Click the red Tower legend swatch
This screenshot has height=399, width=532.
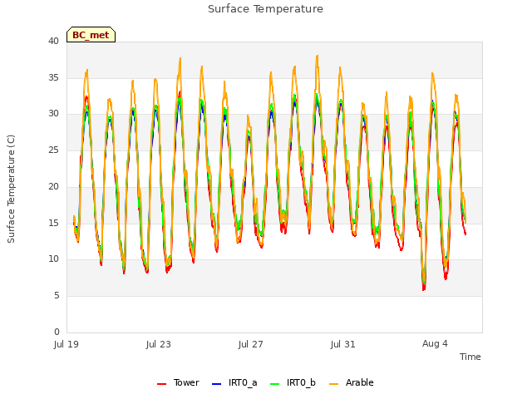tap(161, 384)
